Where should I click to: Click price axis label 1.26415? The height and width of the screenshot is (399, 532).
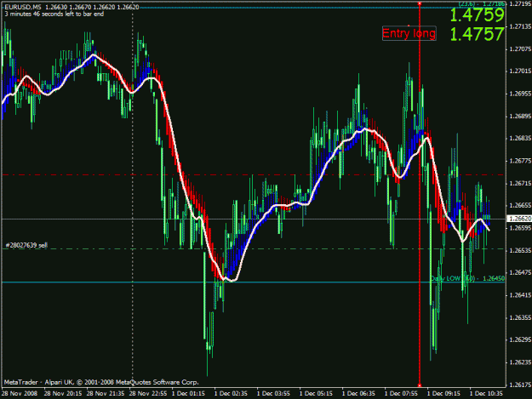pyautogui.click(x=520, y=295)
